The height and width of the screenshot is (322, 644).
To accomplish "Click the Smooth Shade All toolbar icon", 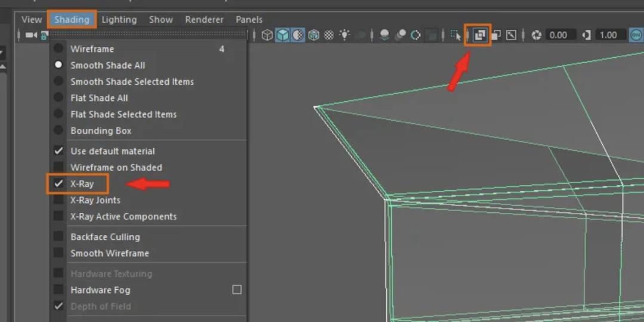I will 283,35.
